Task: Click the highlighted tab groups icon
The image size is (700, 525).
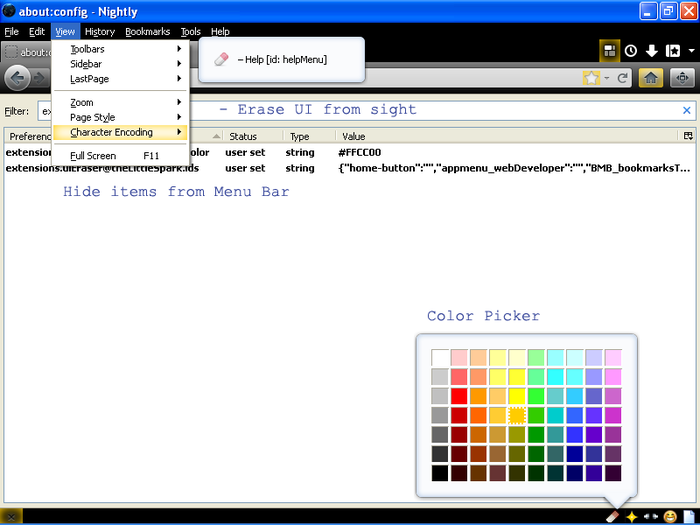Action: click(x=609, y=51)
